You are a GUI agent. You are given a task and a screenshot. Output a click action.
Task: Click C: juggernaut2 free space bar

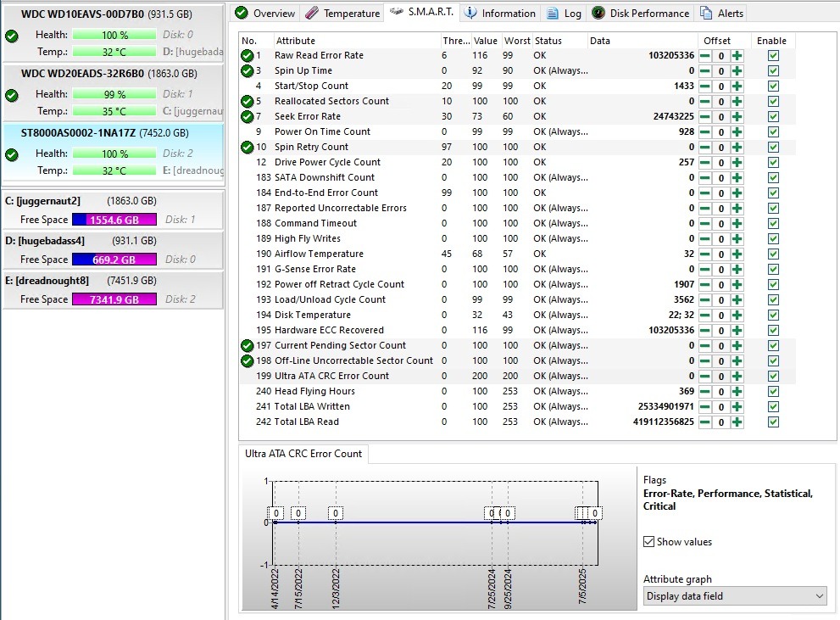click(114, 220)
